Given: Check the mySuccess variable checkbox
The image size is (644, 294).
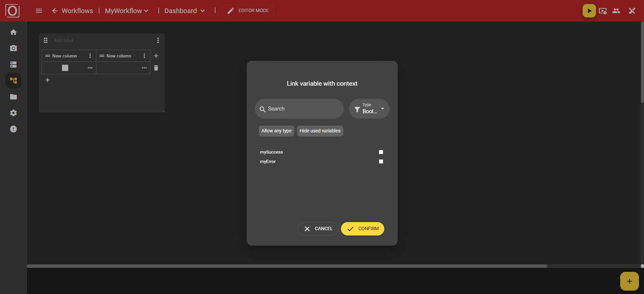Looking at the screenshot, I should pyautogui.click(x=381, y=152).
